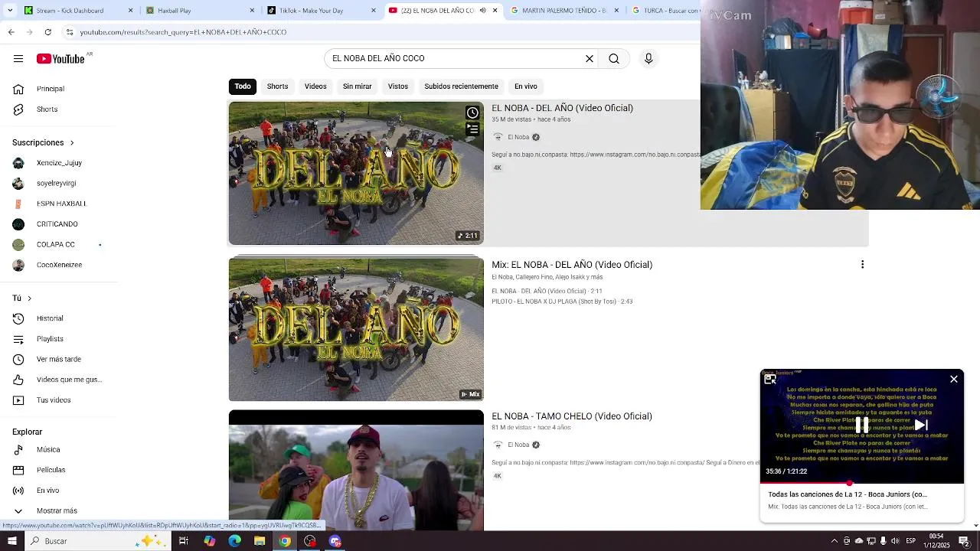Open Ver más tarde list

click(x=59, y=360)
